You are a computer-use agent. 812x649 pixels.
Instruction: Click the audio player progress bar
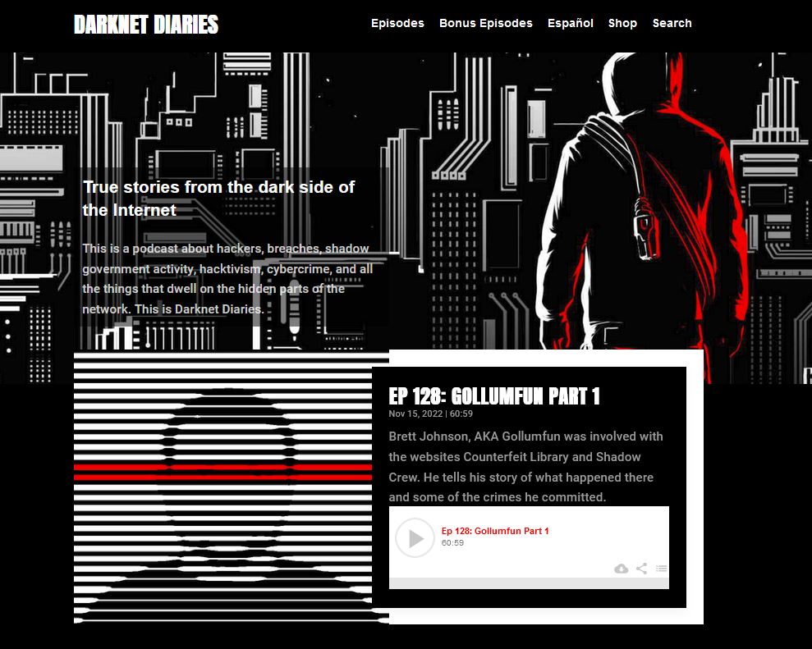tap(529, 583)
